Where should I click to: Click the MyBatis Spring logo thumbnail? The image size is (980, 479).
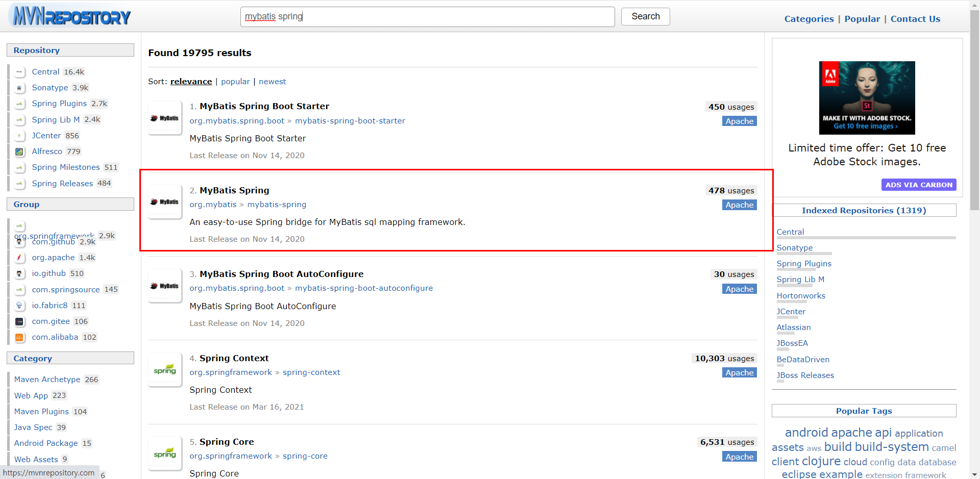tap(165, 202)
